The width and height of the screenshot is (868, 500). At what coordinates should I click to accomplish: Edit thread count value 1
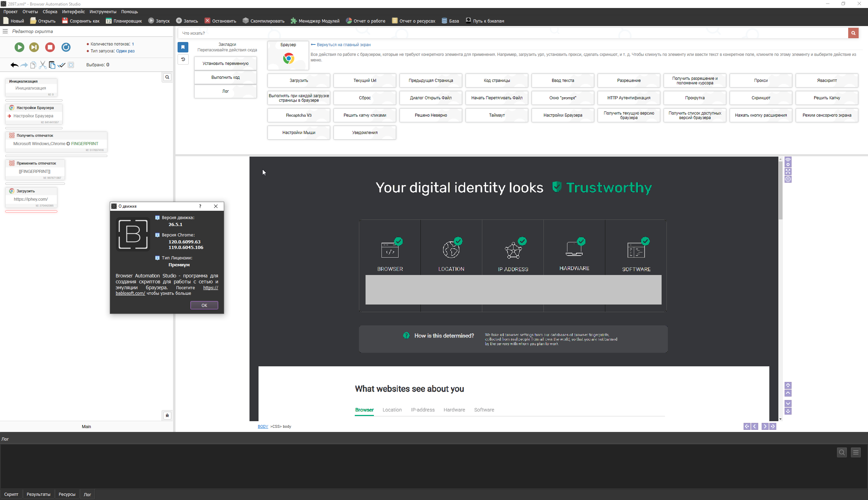[133, 44]
